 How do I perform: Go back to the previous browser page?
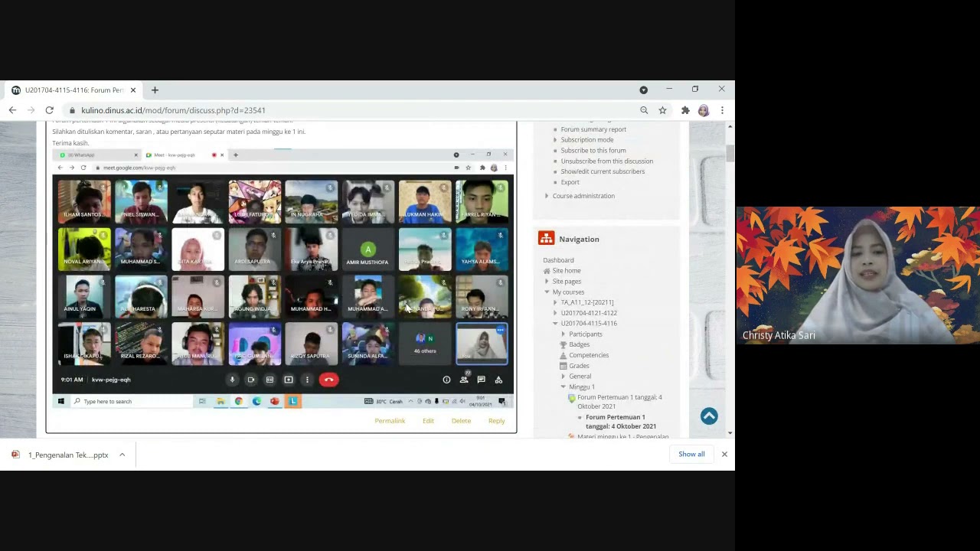12,110
